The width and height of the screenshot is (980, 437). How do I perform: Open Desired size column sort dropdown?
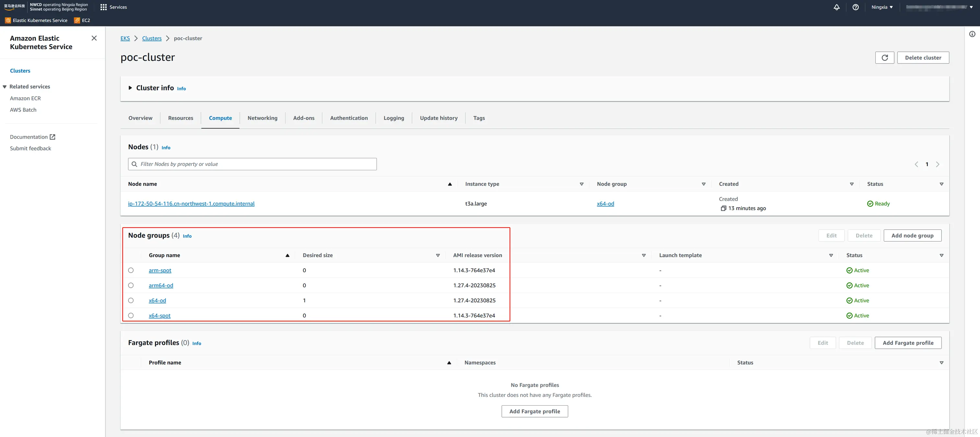tap(437, 256)
